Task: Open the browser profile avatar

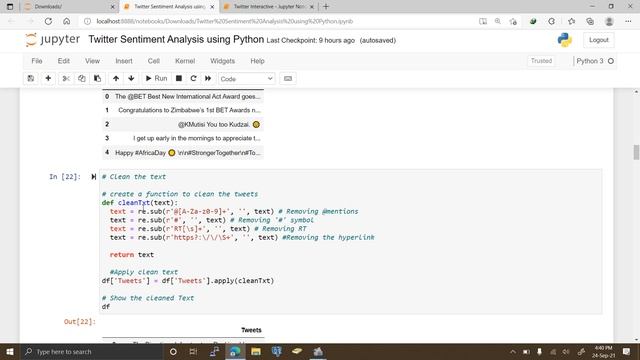Action: (609, 21)
